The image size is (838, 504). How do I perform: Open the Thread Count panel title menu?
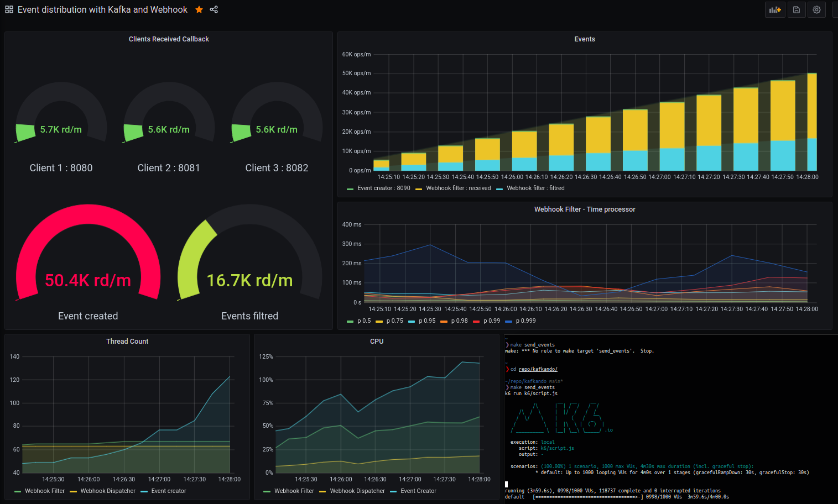pyautogui.click(x=127, y=342)
